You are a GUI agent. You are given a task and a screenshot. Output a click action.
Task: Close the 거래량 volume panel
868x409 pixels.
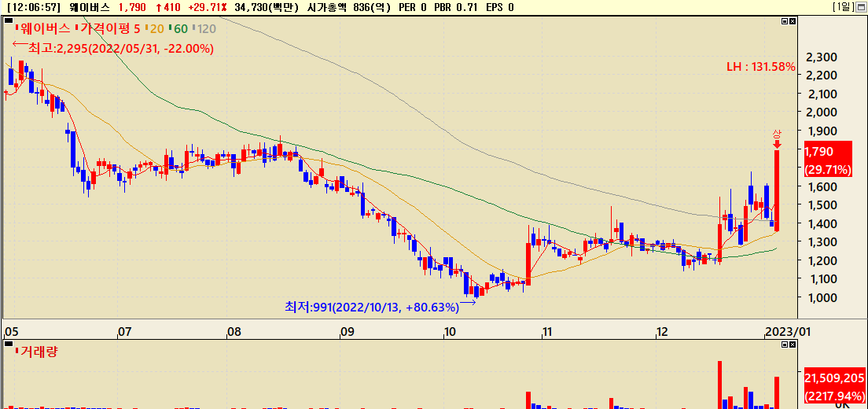pos(793,345)
